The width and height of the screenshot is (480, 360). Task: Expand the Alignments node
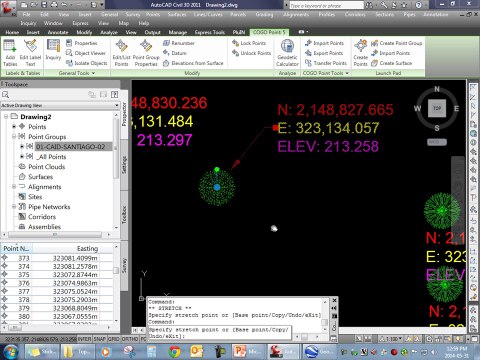(x=14, y=187)
